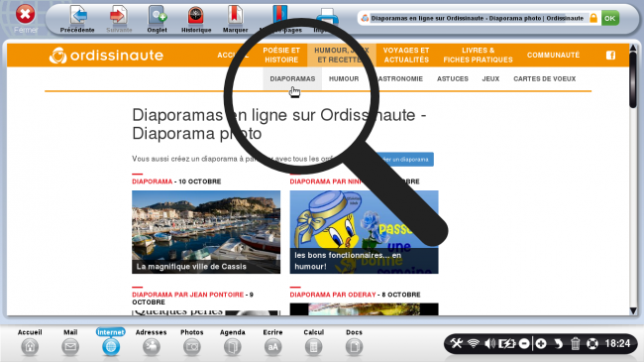Select the Cartes de Voeux submenu tab

(544, 78)
